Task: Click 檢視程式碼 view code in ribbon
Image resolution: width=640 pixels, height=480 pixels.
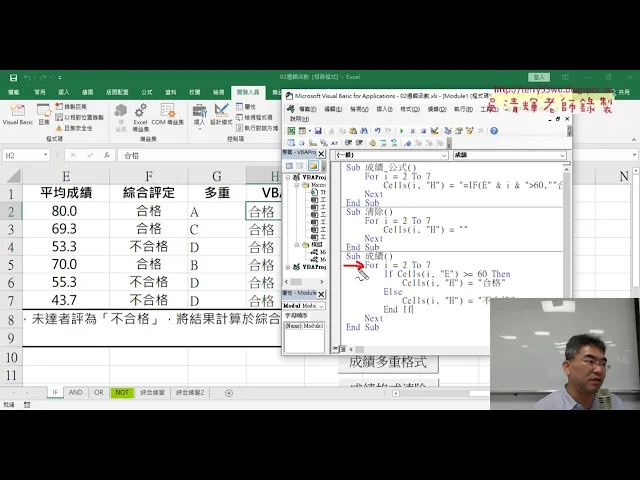Action: (254, 118)
